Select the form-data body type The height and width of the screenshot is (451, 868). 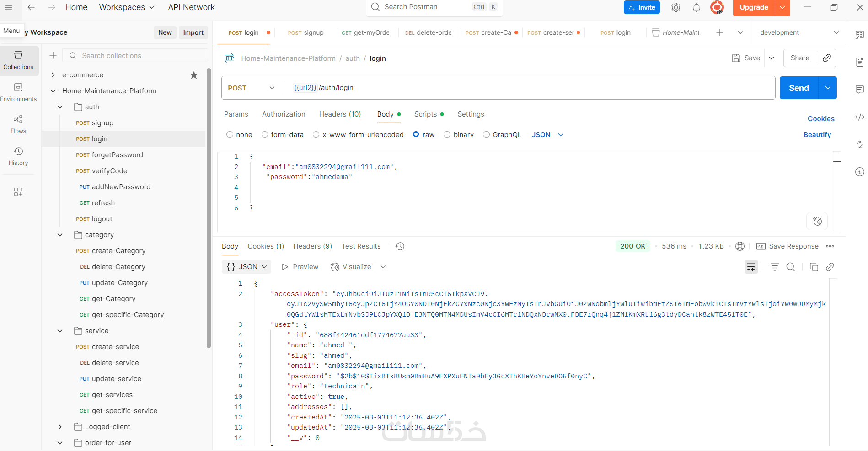(265, 135)
